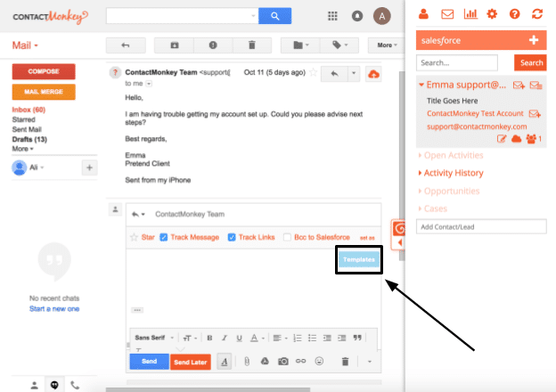Open the ContactMonkey sidebar contact icon
The width and height of the screenshot is (556, 392).
(x=423, y=14)
